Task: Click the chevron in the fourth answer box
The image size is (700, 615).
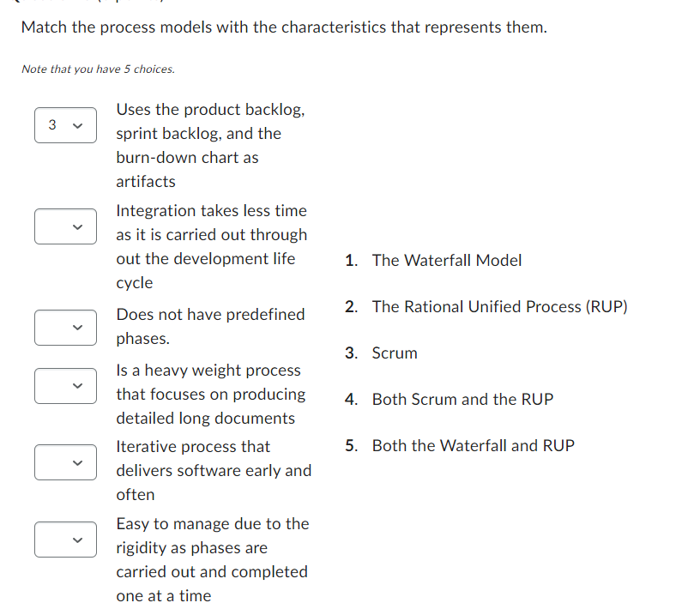Action: [x=77, y=386]
